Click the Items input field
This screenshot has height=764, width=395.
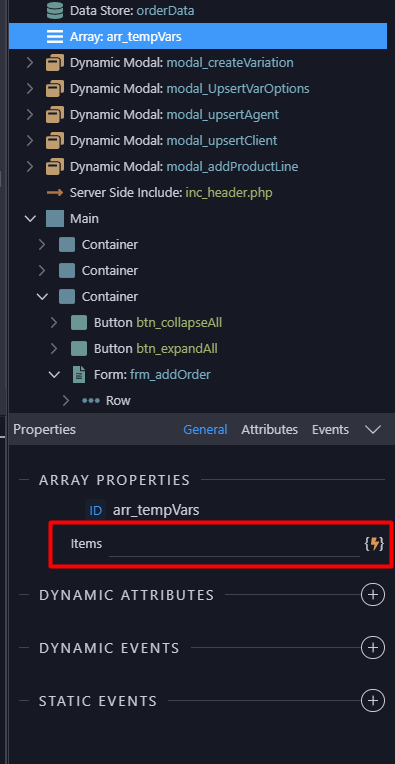[x=234, y=545]
